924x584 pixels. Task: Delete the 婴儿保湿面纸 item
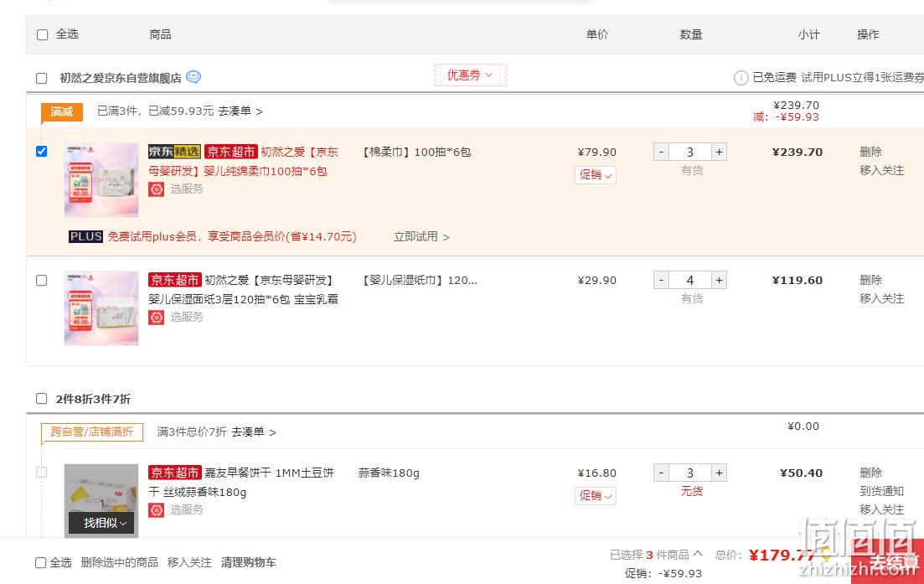(870, 280)
